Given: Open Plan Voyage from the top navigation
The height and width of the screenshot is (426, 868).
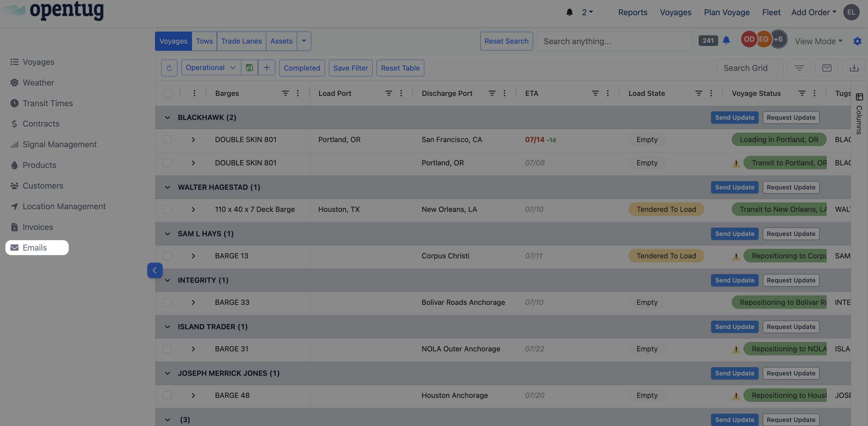Looking at the screenshot, I should [726, 12].
